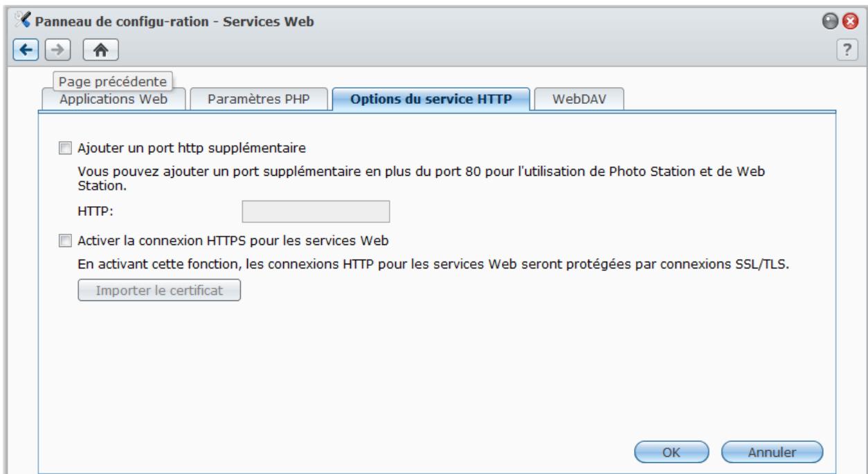Open the Paramètres PHP tab
This screenshot has width=868, height=474.
click(x=258, y=98)
